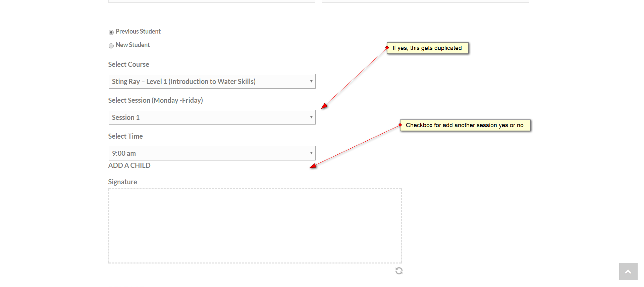
Task: Open the Sting Ray course dropdown
Action: [x=212, y=81]
